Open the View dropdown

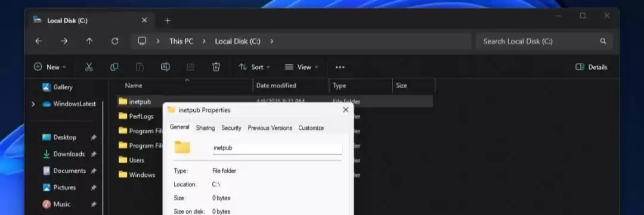(x=302, y=67)
